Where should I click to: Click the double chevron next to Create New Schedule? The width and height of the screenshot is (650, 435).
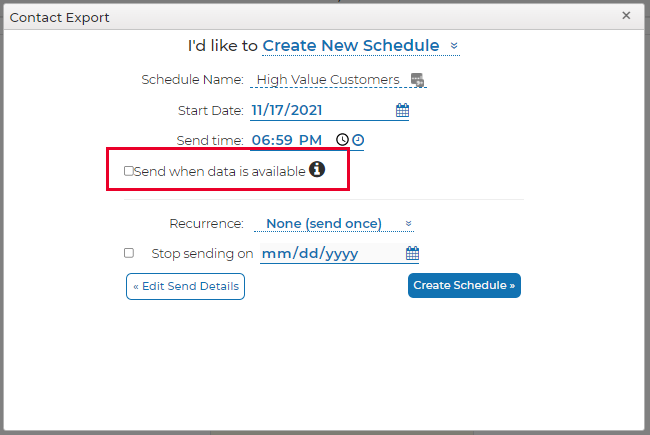[454, 46]
